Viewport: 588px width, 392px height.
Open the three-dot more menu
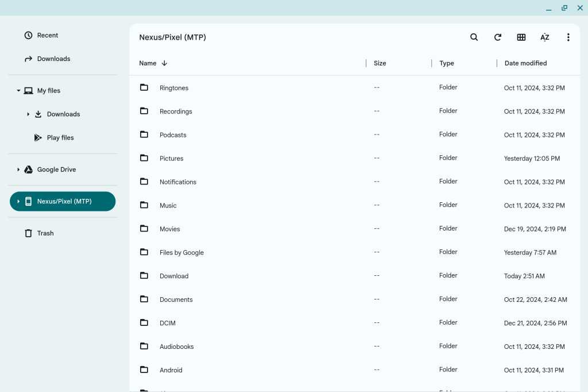click(x=568, y=37)
